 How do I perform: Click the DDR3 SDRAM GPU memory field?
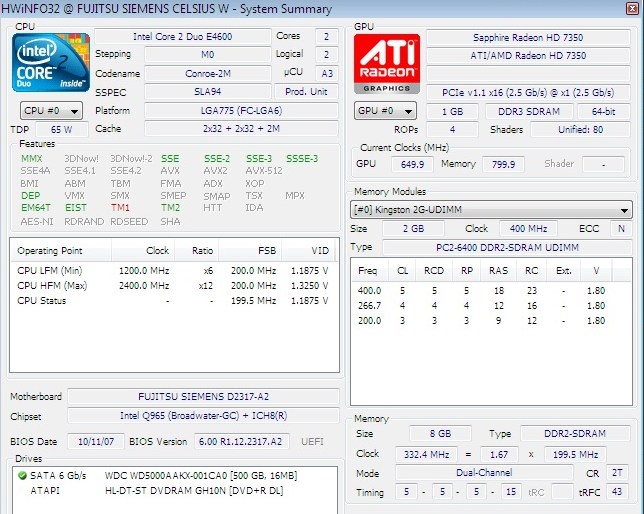tap(529, 111)
